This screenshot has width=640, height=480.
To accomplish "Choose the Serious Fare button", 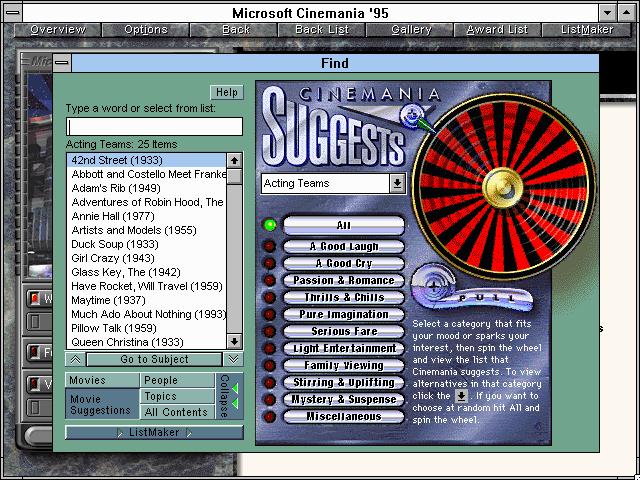I will (x=344, y=331).
